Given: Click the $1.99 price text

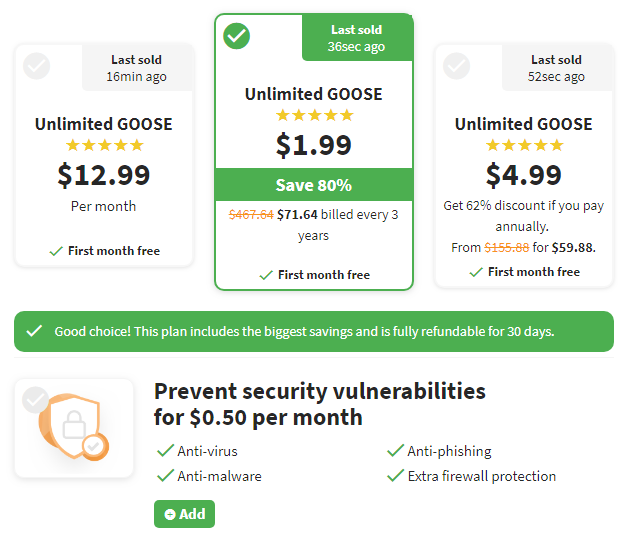Looking at the screenshot, I should click(x=314, y=145).
